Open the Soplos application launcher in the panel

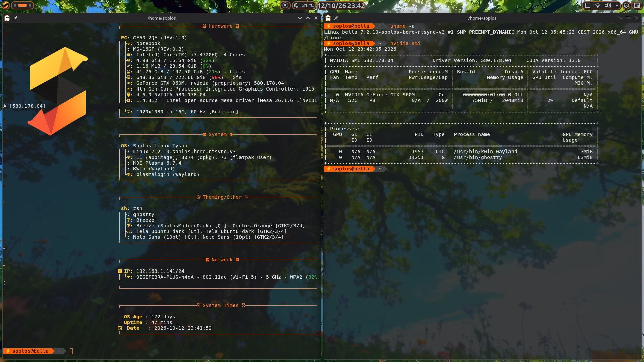pyautogui.click(x=6, y=5)
